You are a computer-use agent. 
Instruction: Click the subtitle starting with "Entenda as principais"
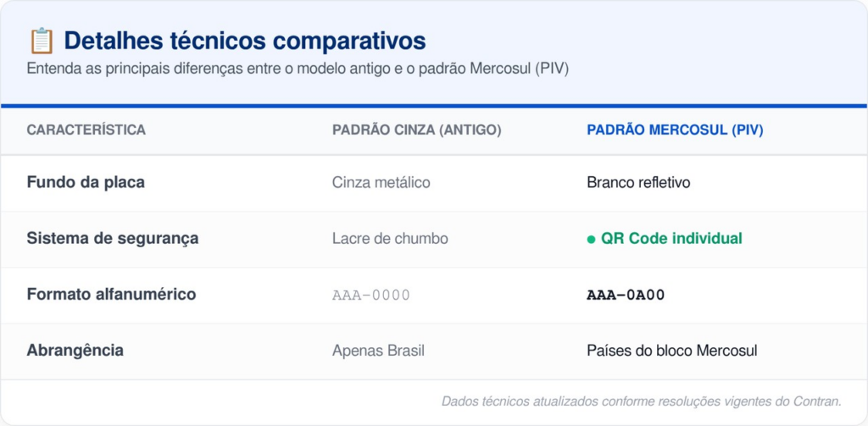click(298, 69)
